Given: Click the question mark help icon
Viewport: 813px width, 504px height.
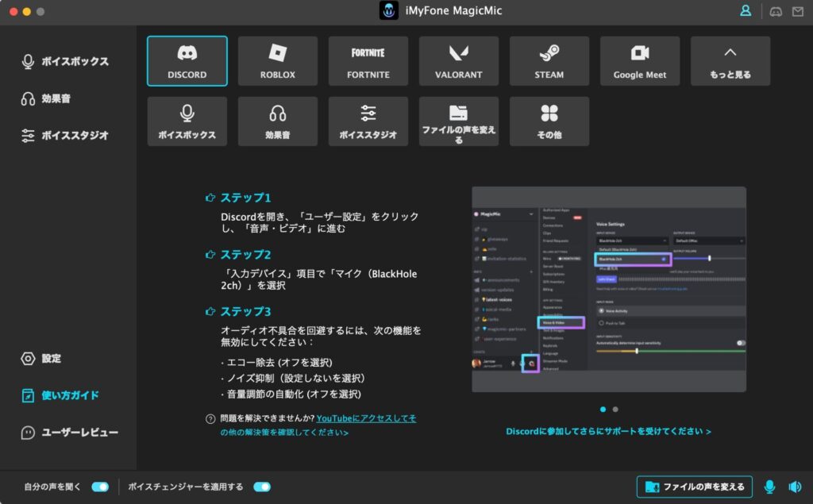Looking at the screenshot, I should pyautogui.click(x=210, y=419).
